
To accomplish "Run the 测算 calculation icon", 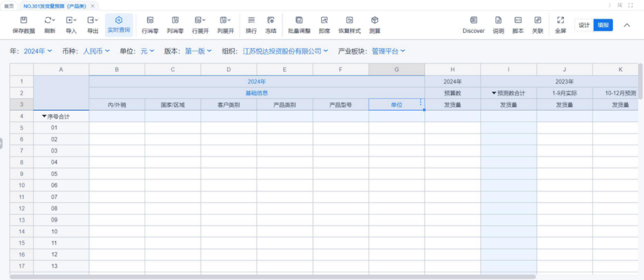I will pos(374,20).
